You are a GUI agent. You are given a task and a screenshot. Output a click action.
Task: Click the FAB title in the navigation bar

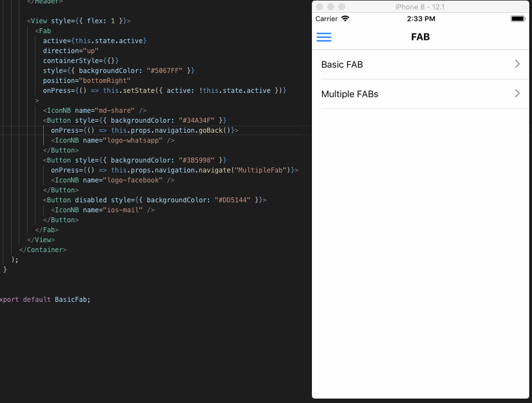[420, 37]
